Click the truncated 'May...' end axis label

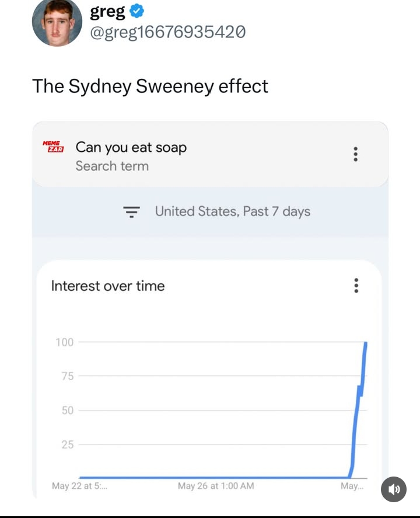coord(352,486)
